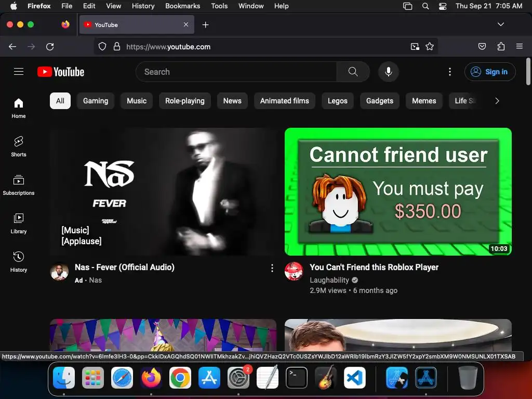Open the History menu in the menu bar
The width and height of the screenshot is (532, 399).
(143, 6)
